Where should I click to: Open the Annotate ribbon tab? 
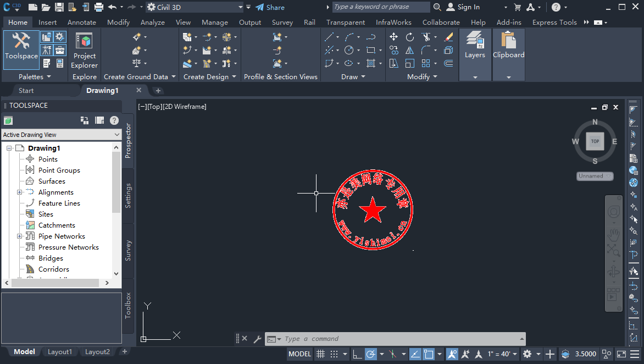82,22
